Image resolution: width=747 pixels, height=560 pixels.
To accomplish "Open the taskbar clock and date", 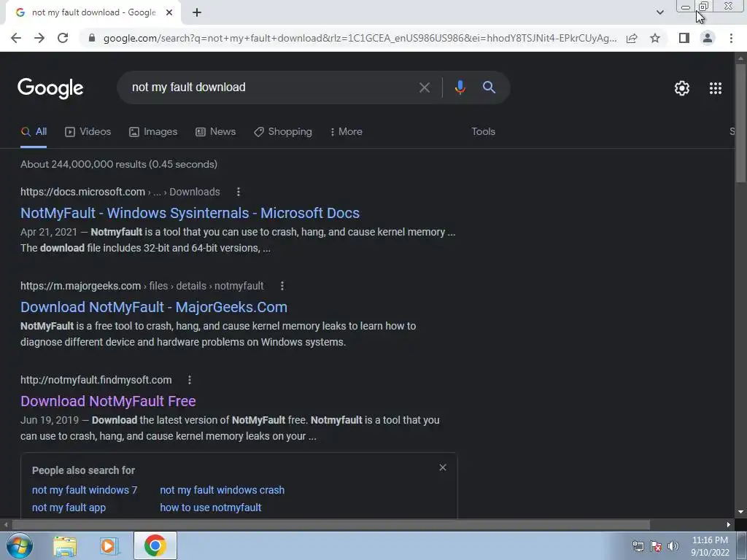I will (x=710, y=546).
